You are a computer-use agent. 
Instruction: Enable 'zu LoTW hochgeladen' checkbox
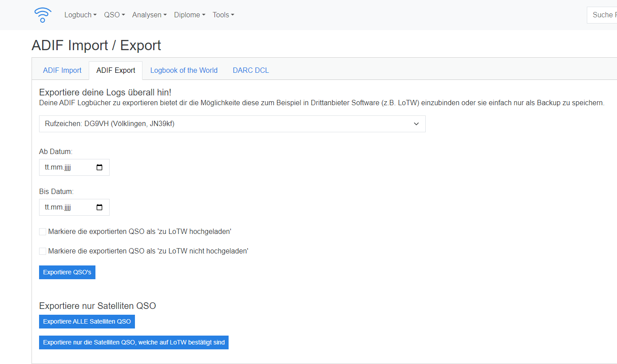(43, 232)
